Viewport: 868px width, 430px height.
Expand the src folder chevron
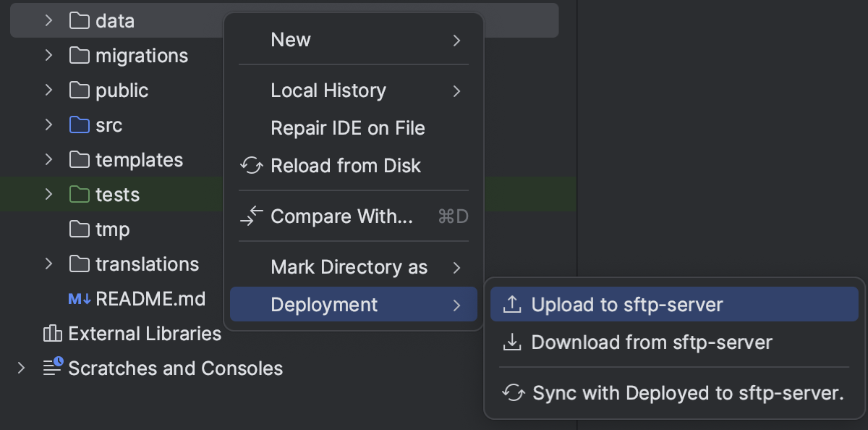tap(48, 125)
